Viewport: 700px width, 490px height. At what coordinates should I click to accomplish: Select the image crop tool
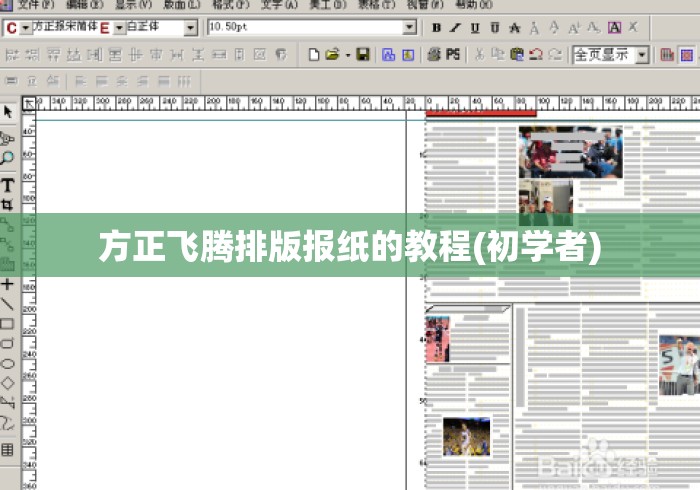coord(7,205)
